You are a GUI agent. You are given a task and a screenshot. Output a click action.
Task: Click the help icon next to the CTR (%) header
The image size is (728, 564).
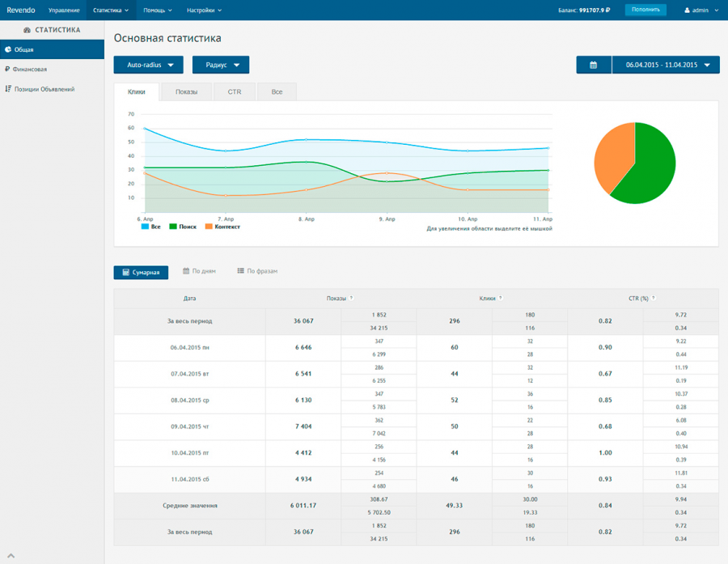(654, 298)
